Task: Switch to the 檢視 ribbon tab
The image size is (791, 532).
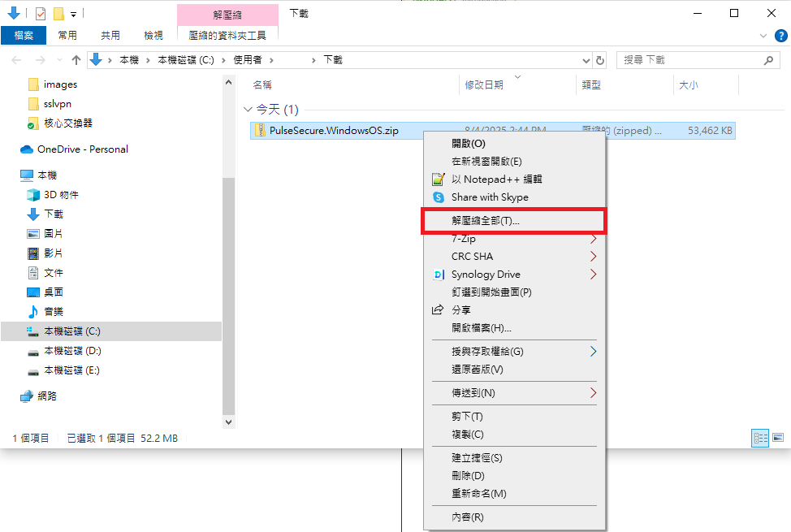Action: (153, 36)
